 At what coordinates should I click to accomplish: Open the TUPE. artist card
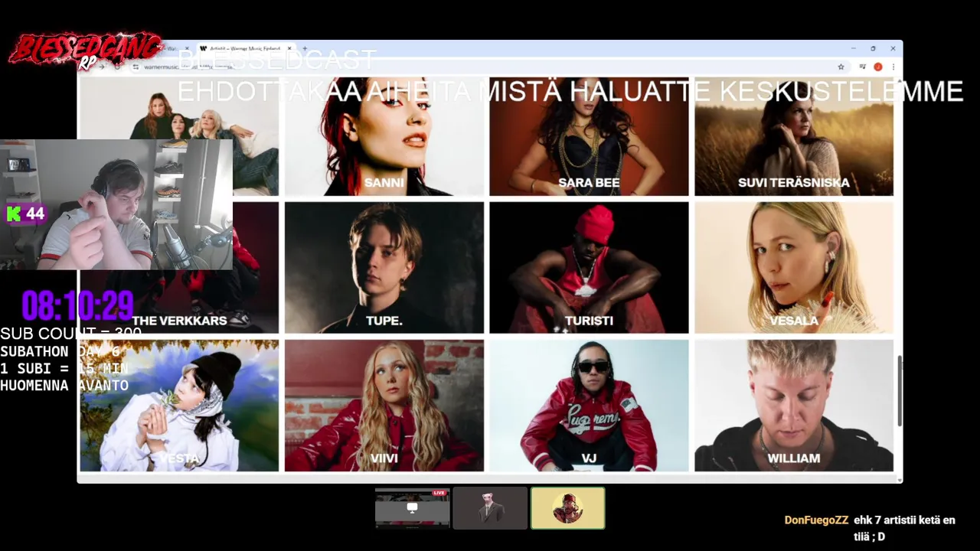tap(384, 268)
